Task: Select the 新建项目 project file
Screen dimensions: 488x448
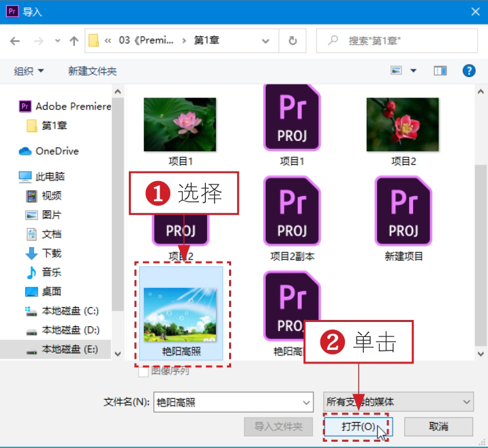Action: pos(403,211)
